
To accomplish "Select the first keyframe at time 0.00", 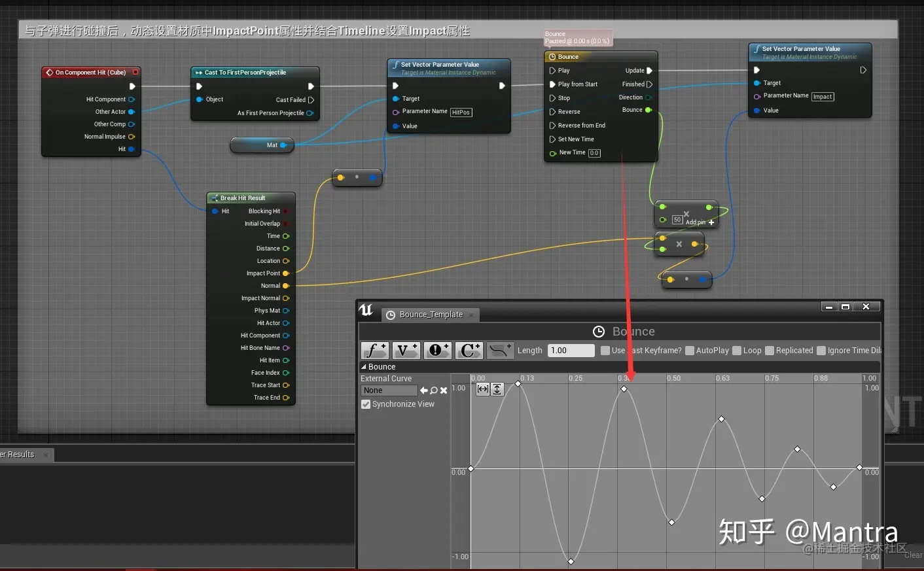I will click(x=471, y=468).
